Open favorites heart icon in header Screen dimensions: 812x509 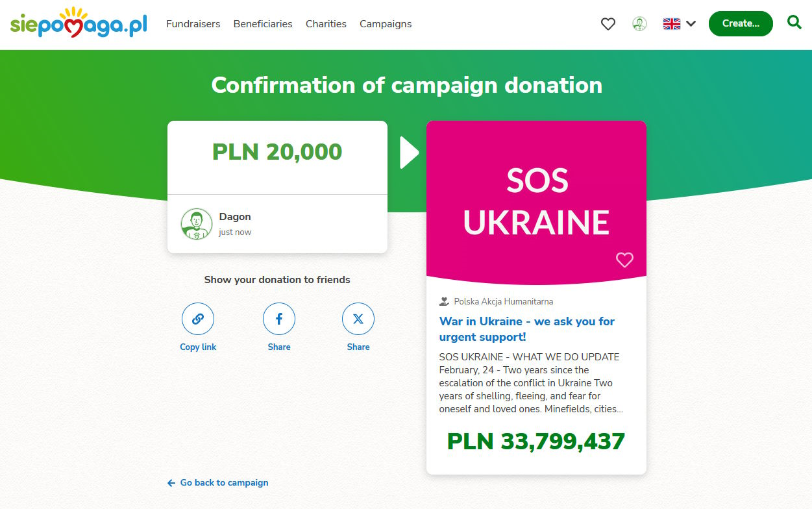pyautogui.click(x=608, y=24)
